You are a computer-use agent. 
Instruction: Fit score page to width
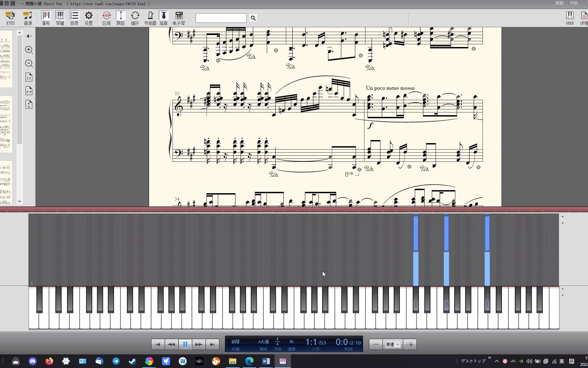[x=29, y=91]
